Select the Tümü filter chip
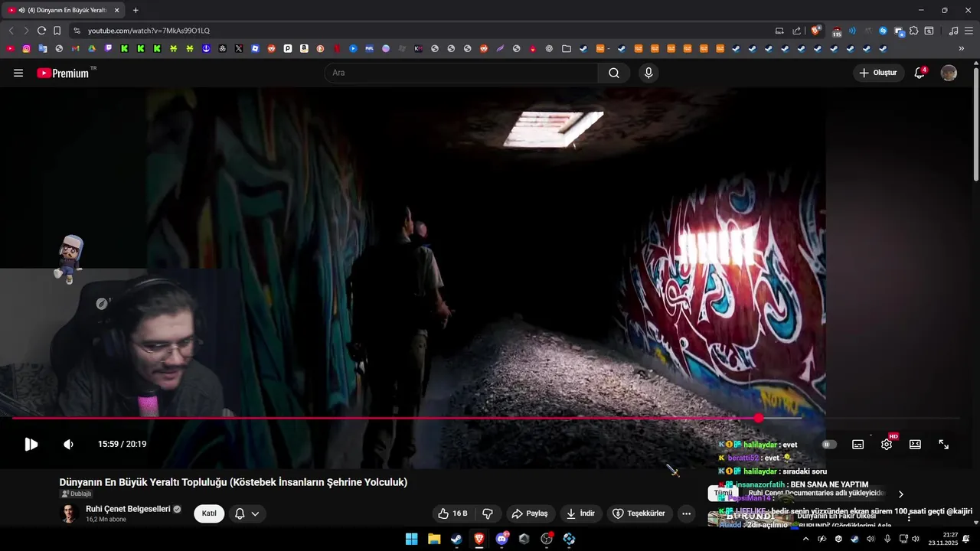980x551 pixels. click(722, 494)
